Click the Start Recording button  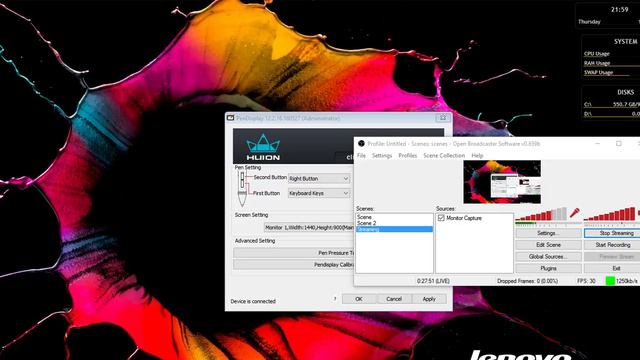click(612, 245)
